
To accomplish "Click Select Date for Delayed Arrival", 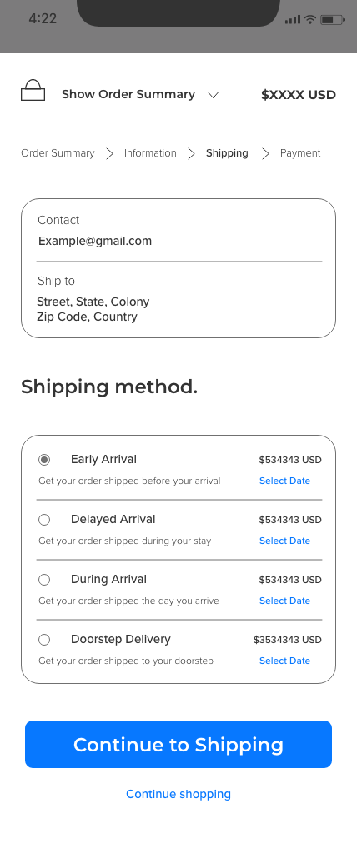I will 285,541.
